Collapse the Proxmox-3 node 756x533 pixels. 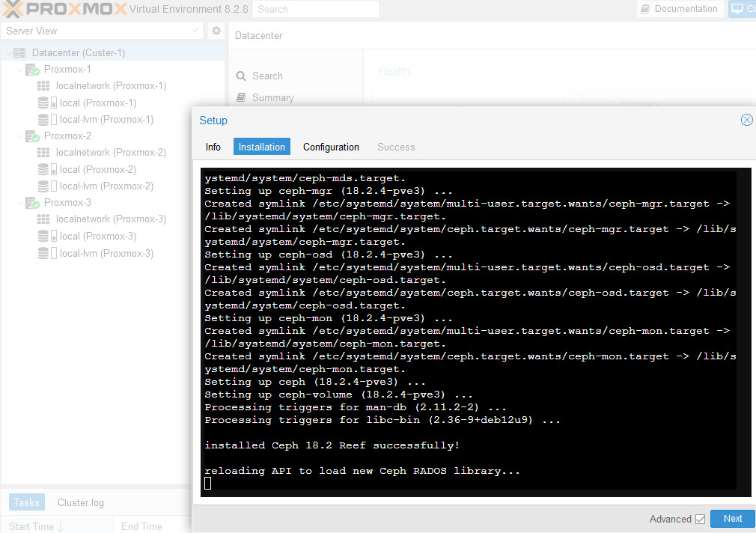[x=20, y=203]
